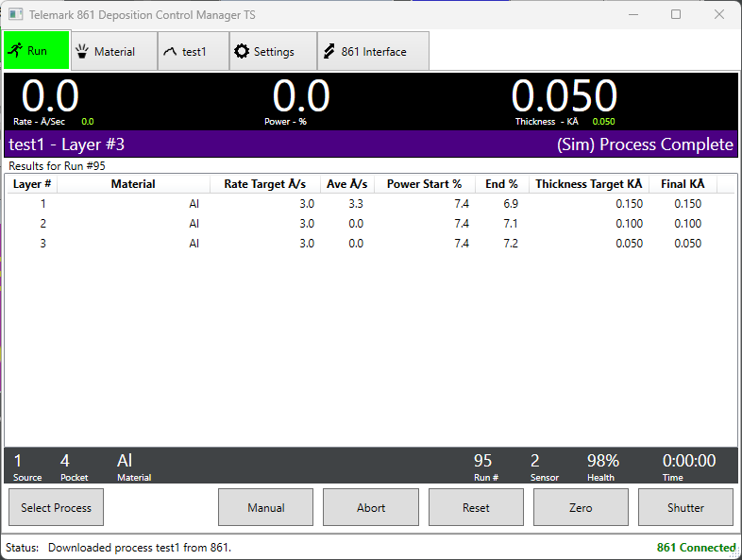Click the 3.3 average rate value
This screenshot has height=560, width=742.
coord(356,204)
